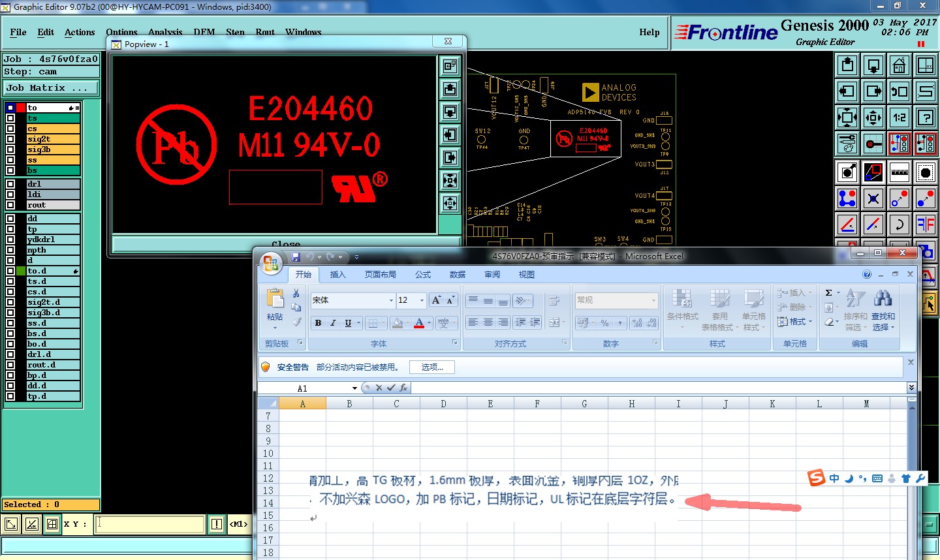The height and width of the screenshot is (560, 940).
Task: Click the question mark help icon
Action: (x=926, y=117)
